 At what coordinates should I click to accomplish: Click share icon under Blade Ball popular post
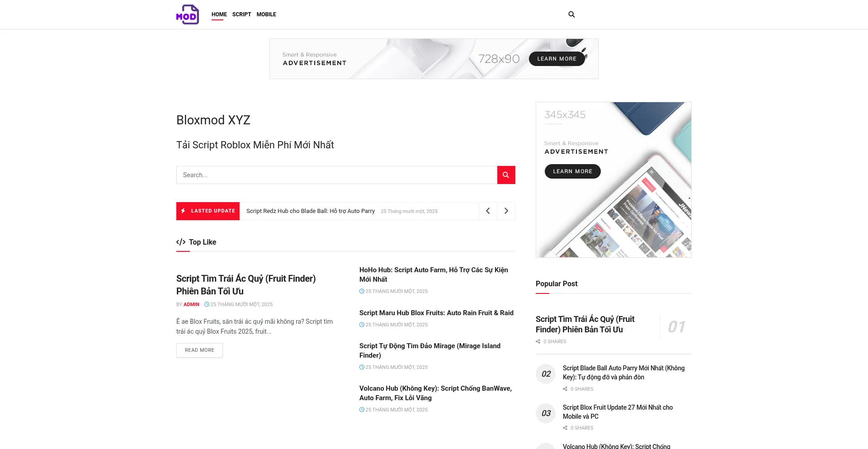pyautogui.click(x=565, y=389)
